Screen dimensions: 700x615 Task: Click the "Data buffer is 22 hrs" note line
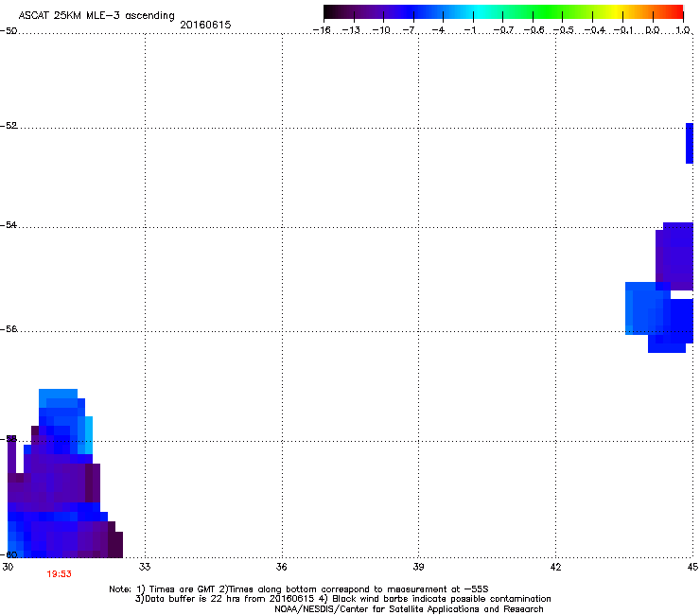coord(342,599)
